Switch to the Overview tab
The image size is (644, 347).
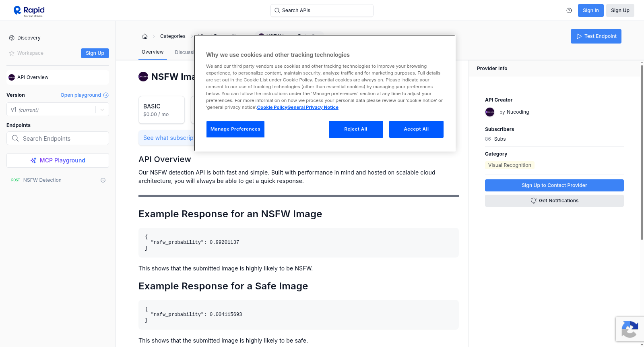[153, 52]
